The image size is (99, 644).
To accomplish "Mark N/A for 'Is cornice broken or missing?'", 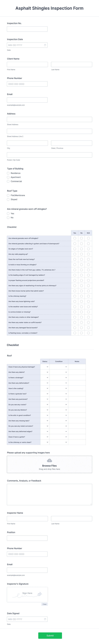I will click(88, 312).
